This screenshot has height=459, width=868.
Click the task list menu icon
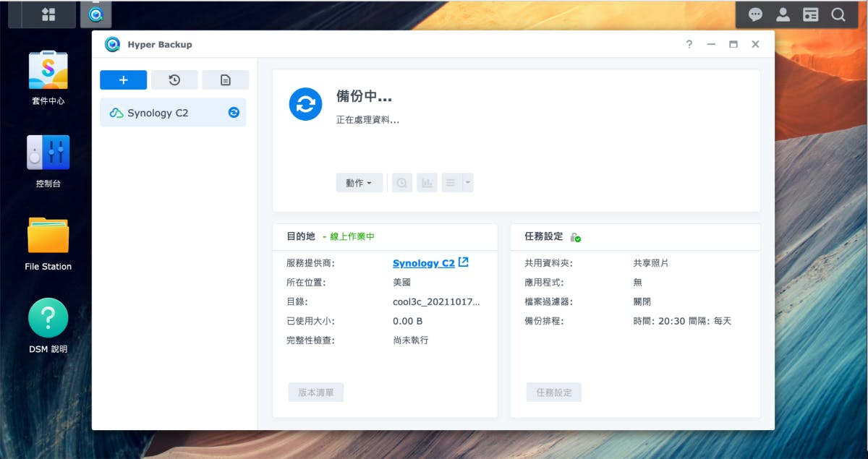click(451, 183)
